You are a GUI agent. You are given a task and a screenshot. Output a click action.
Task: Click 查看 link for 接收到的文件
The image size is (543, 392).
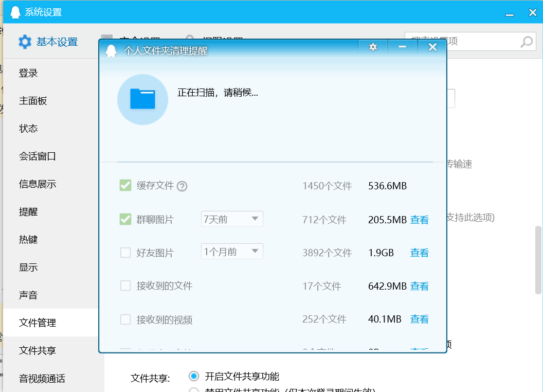pos(420,286)
